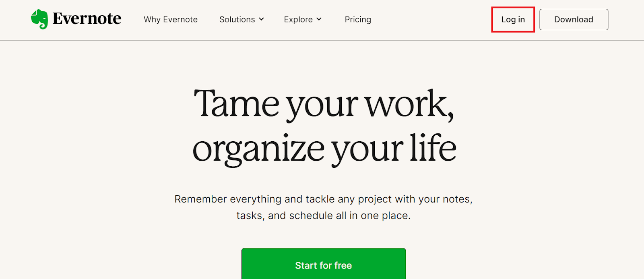Expand the chevron beside Explore
Viewport: 644px width, 279px height.
[319, 19]
